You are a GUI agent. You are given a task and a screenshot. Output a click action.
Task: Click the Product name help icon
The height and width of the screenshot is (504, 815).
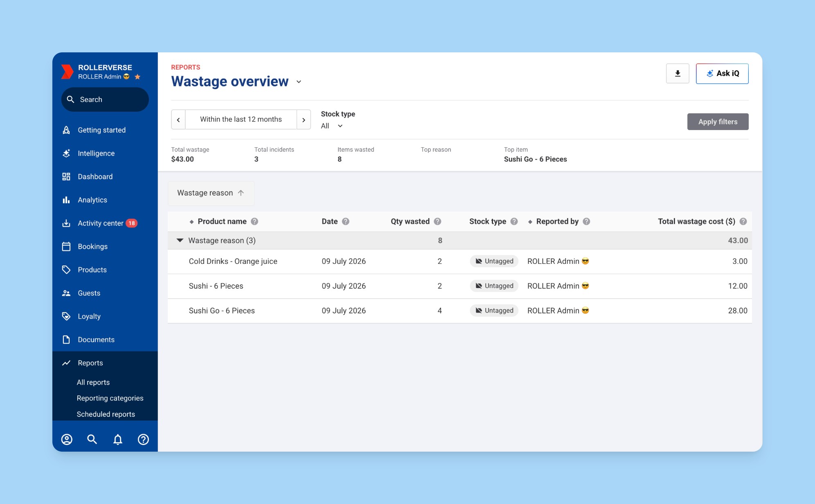point(254,221)
